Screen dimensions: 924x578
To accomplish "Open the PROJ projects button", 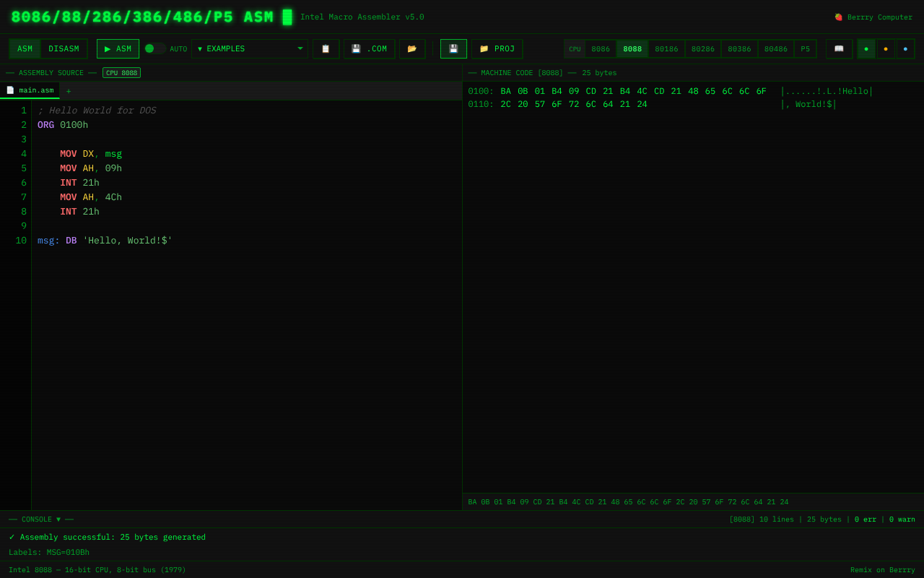I will pyautogui.click(x=497, y=49).
